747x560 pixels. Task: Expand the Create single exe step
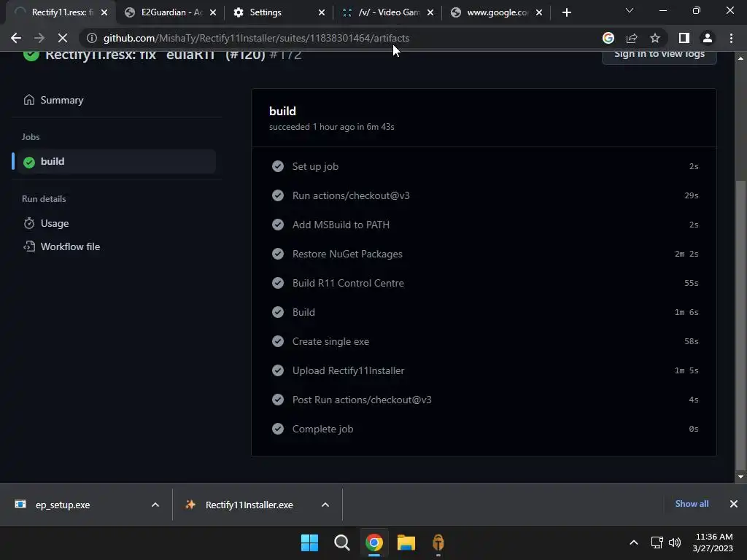tap(484, 341)
